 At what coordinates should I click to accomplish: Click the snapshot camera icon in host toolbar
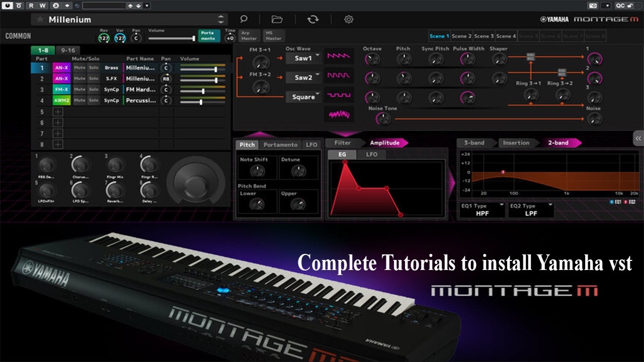click(593, 6)
